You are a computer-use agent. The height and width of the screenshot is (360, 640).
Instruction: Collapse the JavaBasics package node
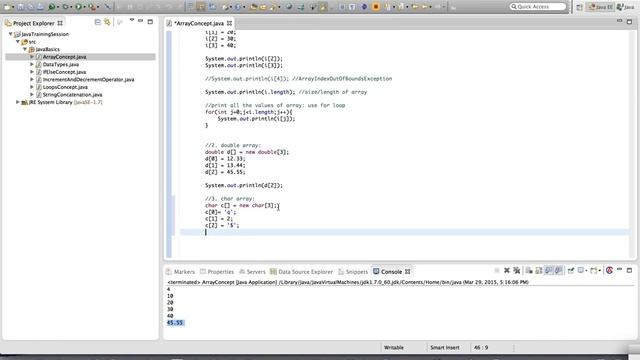24,49
